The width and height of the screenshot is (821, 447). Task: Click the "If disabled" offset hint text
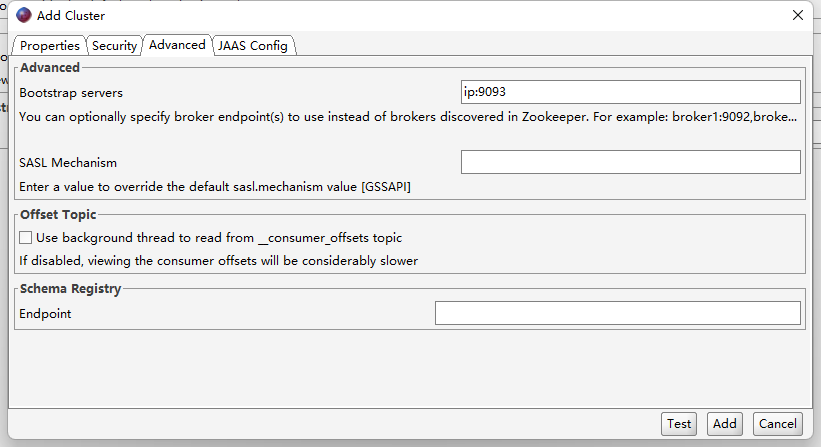218,261
